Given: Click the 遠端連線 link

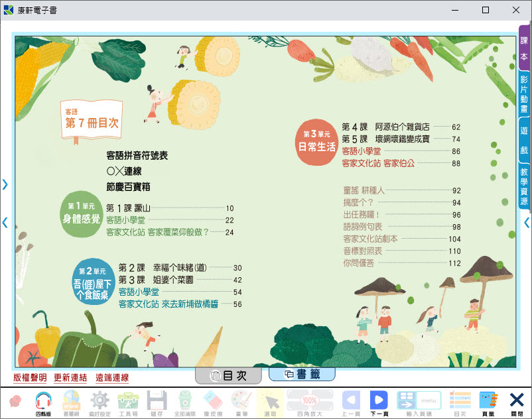Looking at the screenshot, I should coord(112,378).
